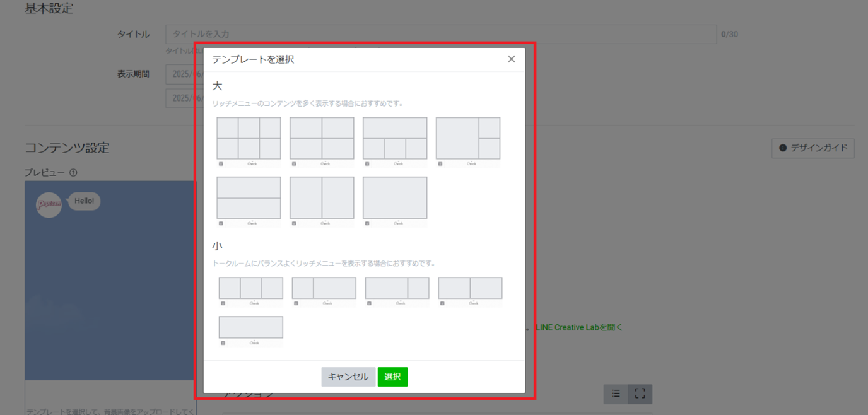
Task: Select large template with two stacked horizontal panels
Action: [x=249, y=197]
